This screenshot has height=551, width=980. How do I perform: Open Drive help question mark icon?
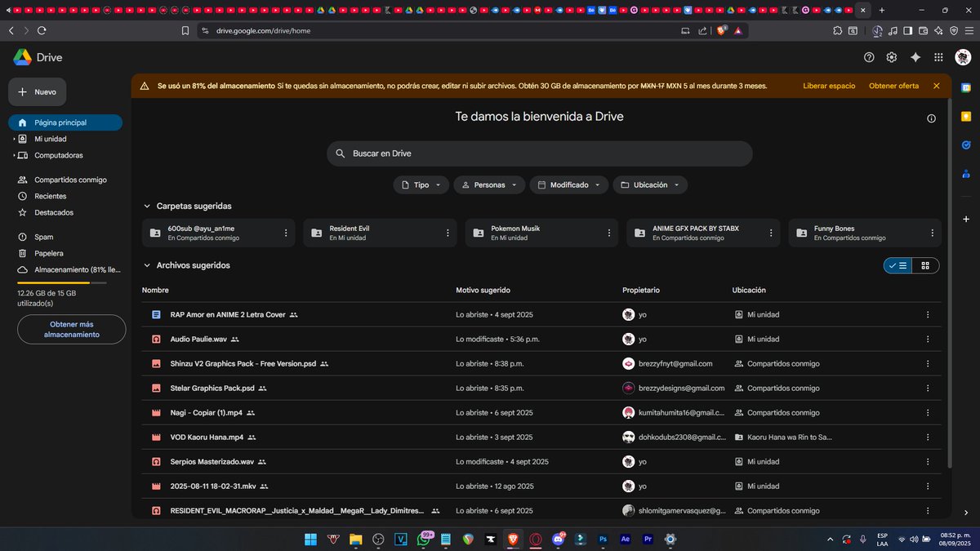click(x=869, y=57)
